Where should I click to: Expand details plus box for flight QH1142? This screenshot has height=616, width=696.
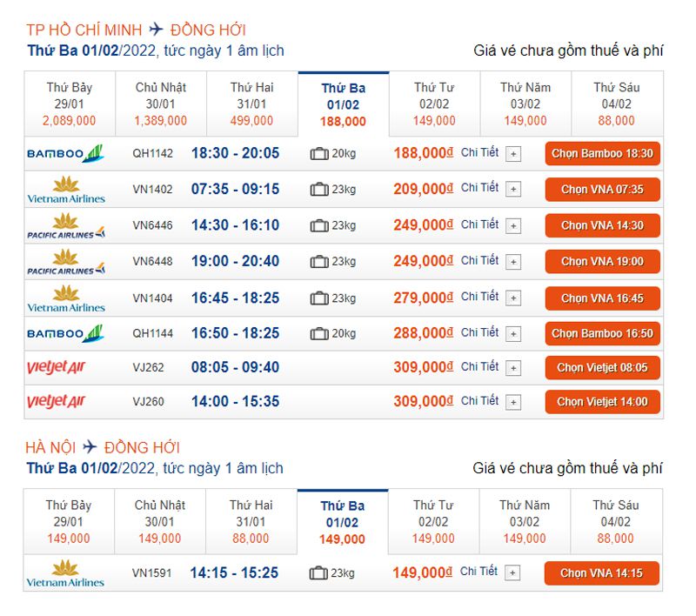point(513,154)
